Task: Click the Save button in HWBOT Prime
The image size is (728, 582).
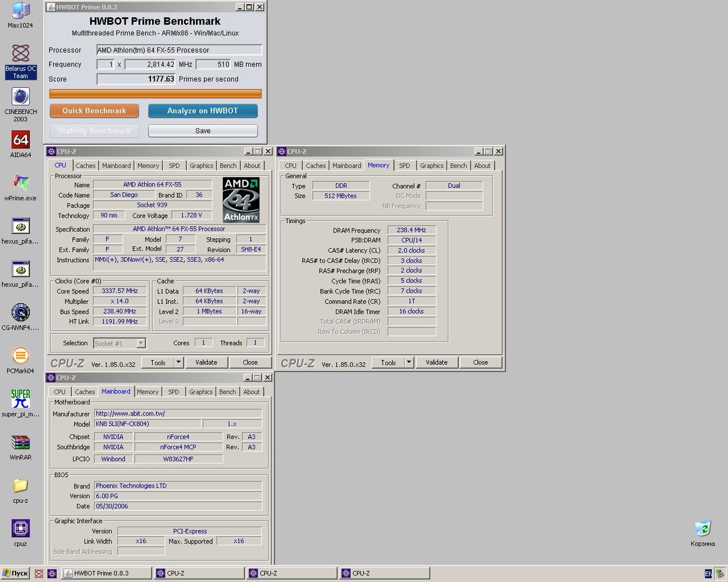Action: pyautogui.click(x=203, y=131)
